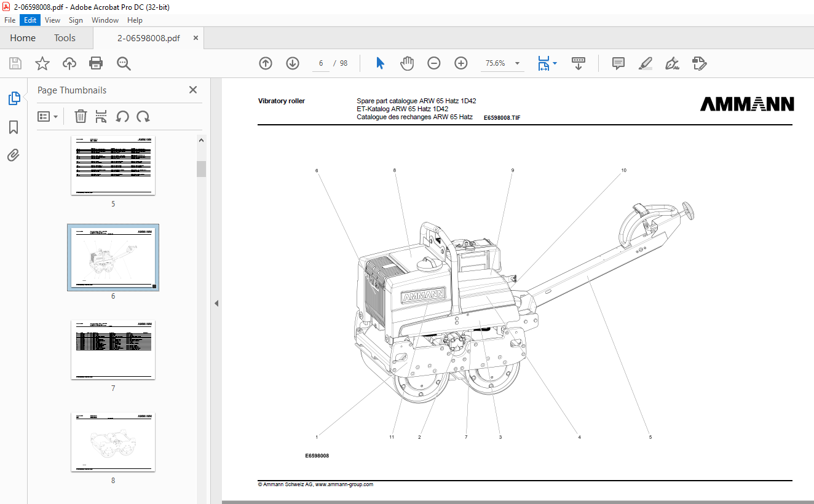Switch to the Tools tab

[x=65, y=38]
